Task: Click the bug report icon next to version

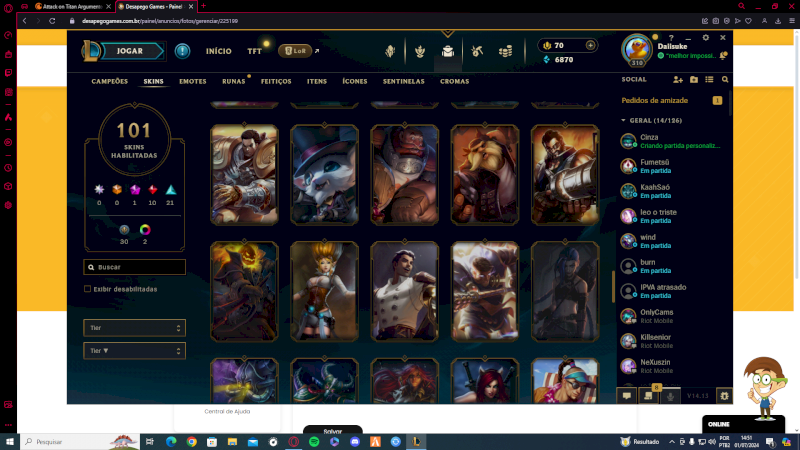Action: pyautogui.click(x=724, y=395)
